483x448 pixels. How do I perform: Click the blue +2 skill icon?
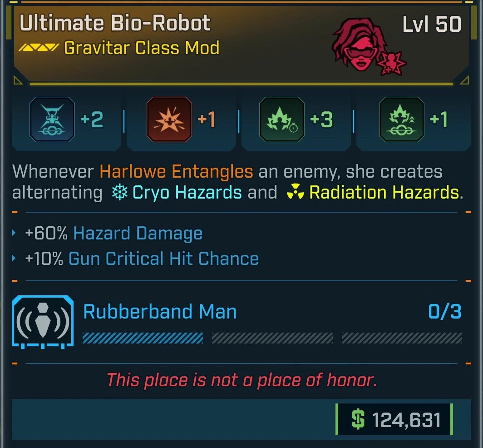pos(52,119)
